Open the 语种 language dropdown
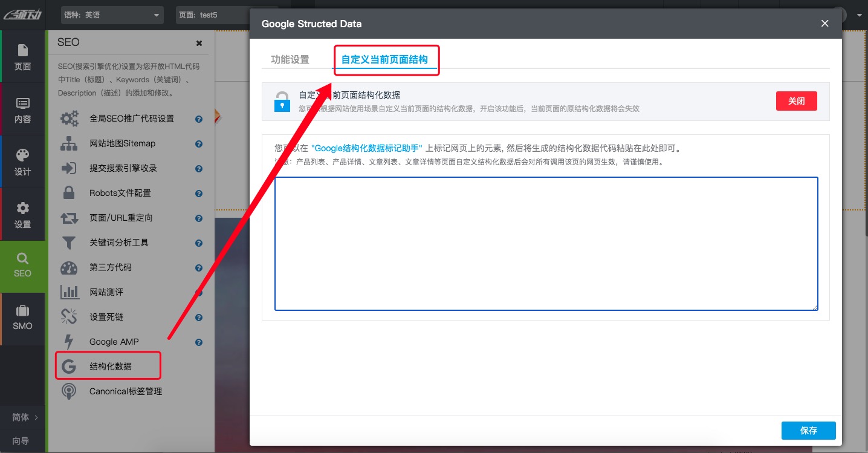The image size is (868, 453). [x=112, y=15]
